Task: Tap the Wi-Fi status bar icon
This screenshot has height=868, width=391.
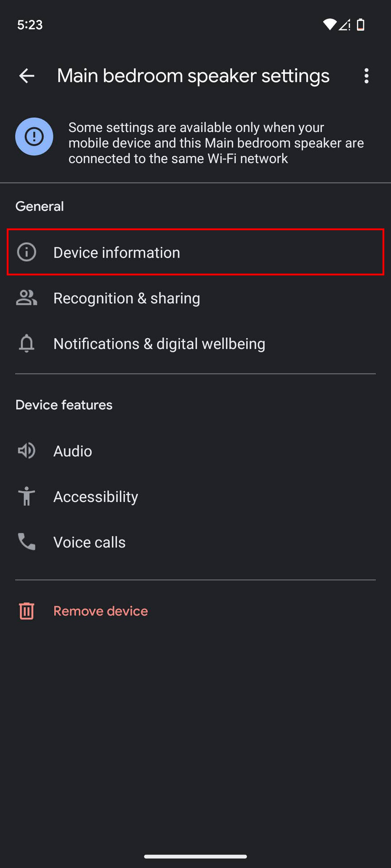Action: pyautogui.click(x=329, y=24)
